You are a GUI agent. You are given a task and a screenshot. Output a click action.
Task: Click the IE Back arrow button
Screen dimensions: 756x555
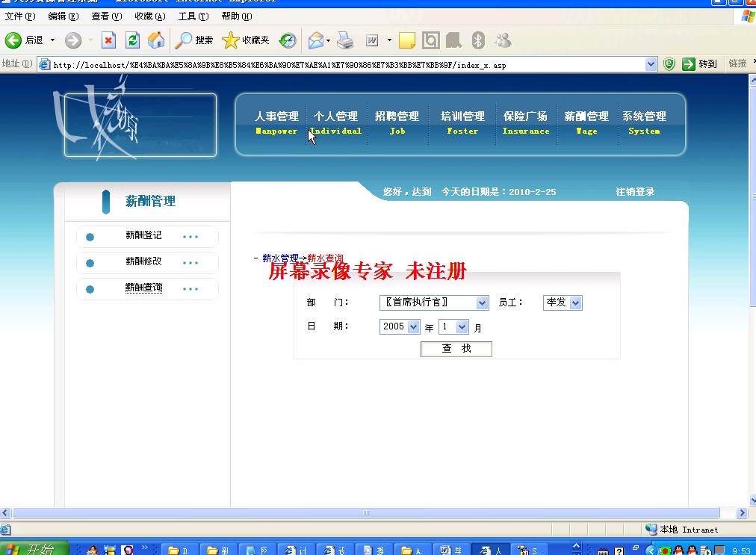click(x=13, y=40)
